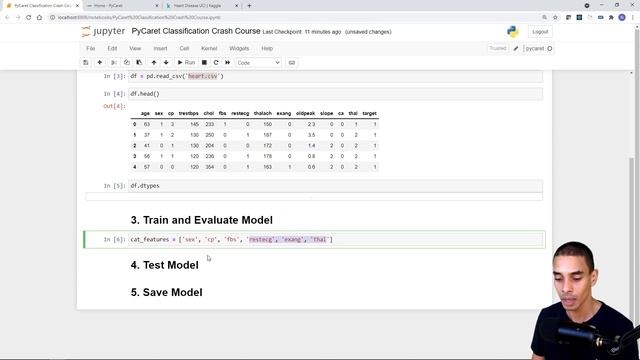Viewport: 640px width, 360px height.
Task: Open the browser profile avatar
Action: [x=622, y=17]
